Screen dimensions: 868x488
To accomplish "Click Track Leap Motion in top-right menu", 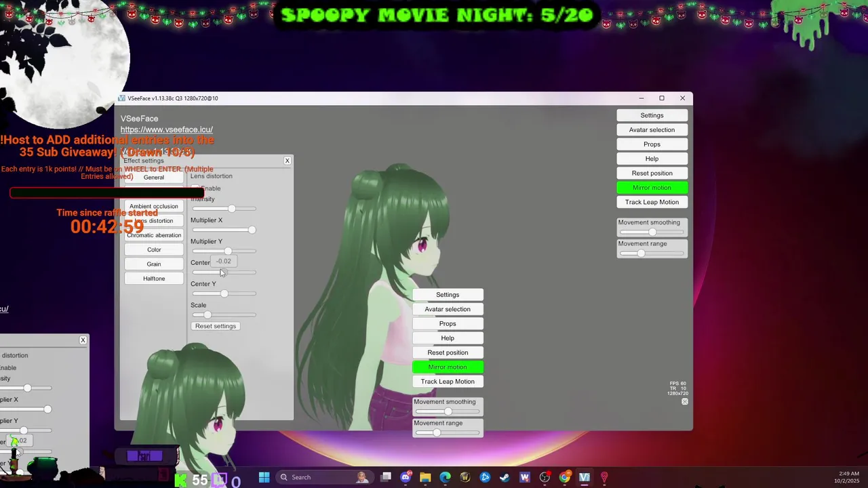I will pyautogui.click(x=652, y=202).
